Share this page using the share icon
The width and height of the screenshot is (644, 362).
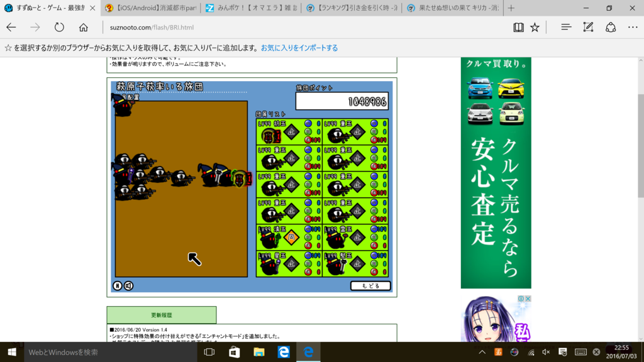(611, 28)
